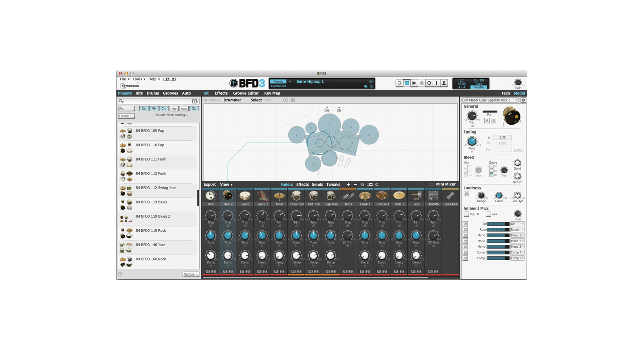Toggle the loop transport button
644x362 pixels.
pyautogui.click(x=429, y=83)
